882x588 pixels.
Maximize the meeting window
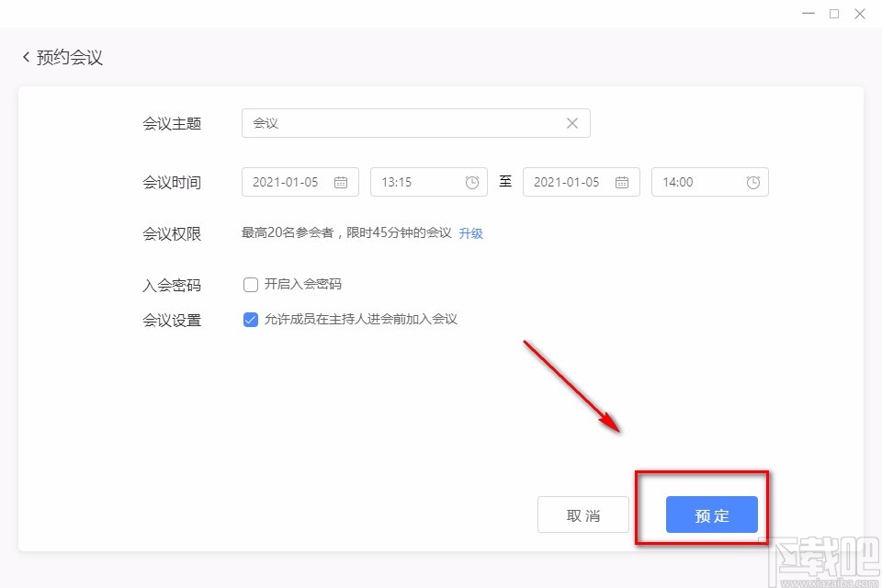click(834, 14)
